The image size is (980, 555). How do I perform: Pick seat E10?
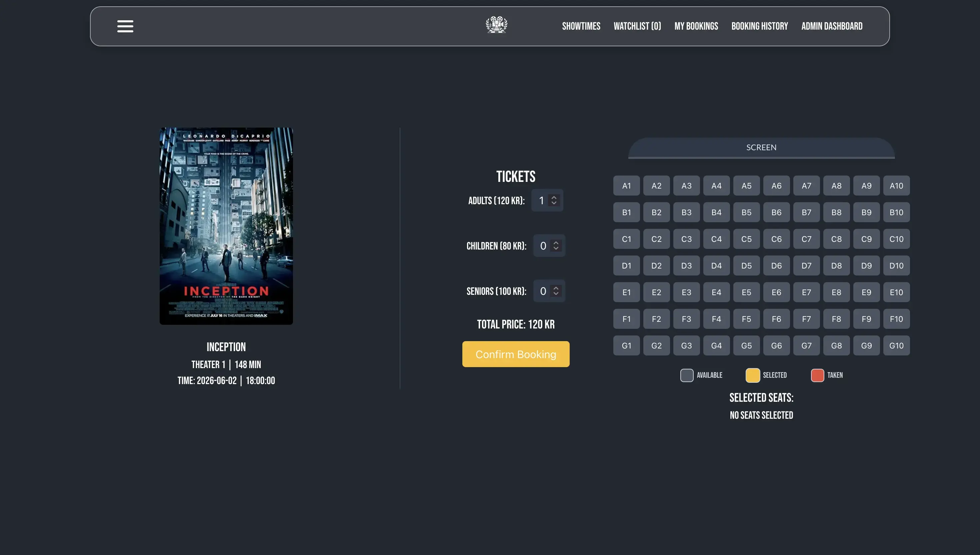pyautogui.click(x=896, y=292)
